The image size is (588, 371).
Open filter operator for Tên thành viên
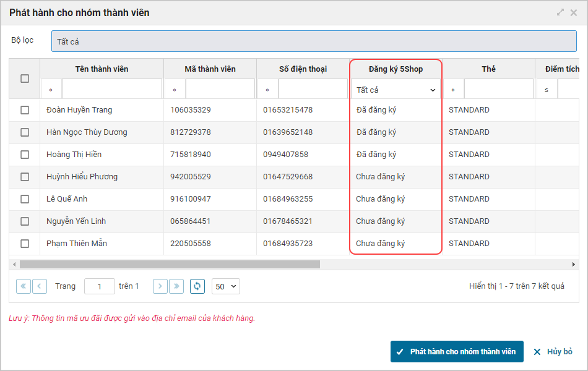(51, 90)
